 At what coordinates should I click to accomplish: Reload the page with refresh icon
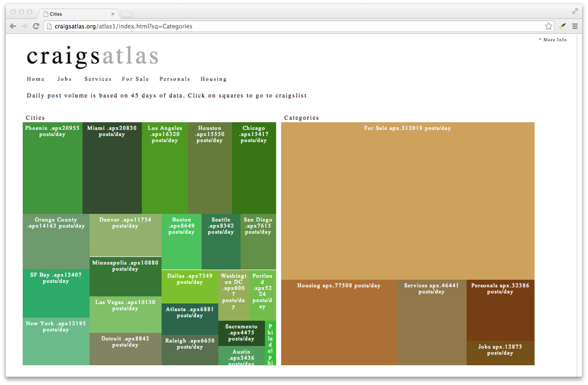coord(36,26)
